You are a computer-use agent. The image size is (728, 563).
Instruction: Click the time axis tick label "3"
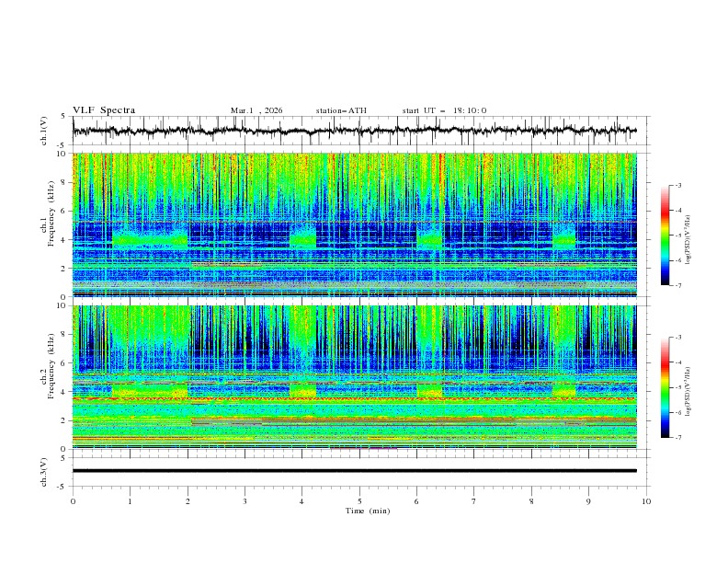click(x=245, y=501)
